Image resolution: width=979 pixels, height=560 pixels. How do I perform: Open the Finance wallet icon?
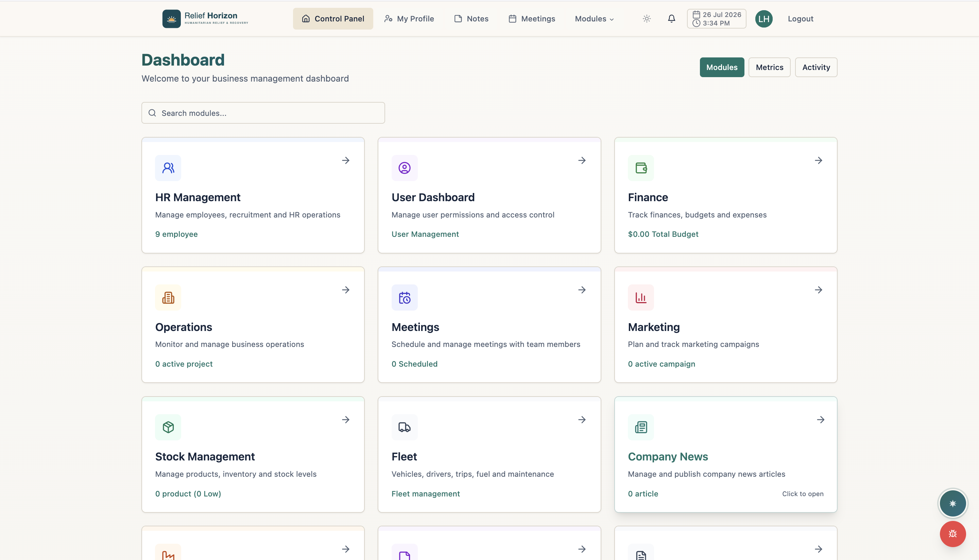pyautogui.click(x=641, y=168)
